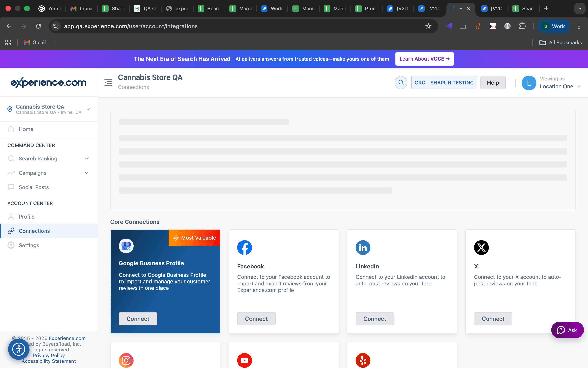588x368 pixels.
Task: Open the Ask chat button
Action: point(567,330)
